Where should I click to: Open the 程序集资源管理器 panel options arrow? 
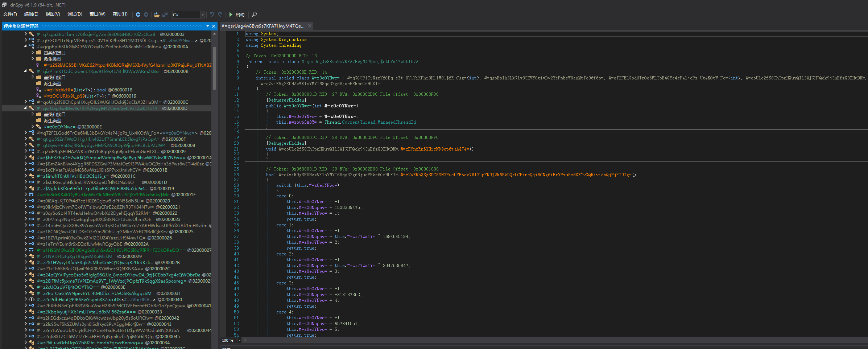[208, 26]
